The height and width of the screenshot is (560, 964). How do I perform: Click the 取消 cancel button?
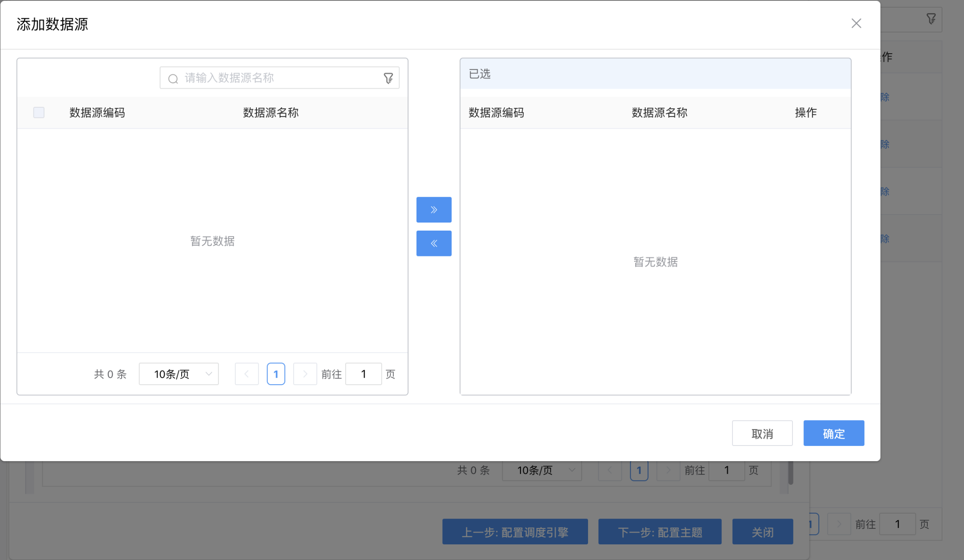click(762, 433)
